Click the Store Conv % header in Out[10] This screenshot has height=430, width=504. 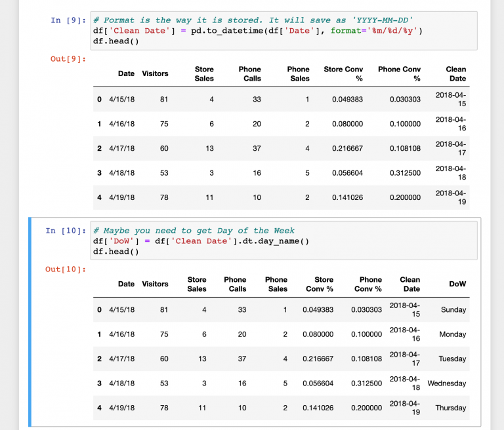[320, 284]
